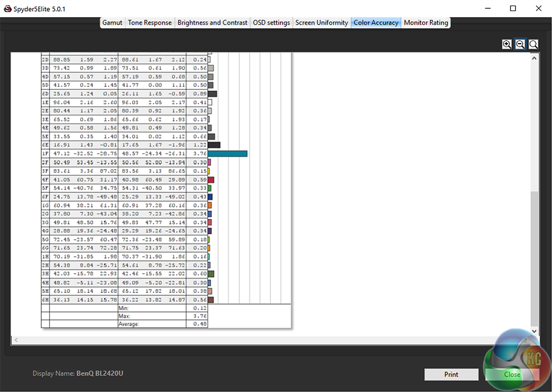Screen dimensions: 552x392
Task: Select the Color Accuracy tab
Action: point(376,23)
